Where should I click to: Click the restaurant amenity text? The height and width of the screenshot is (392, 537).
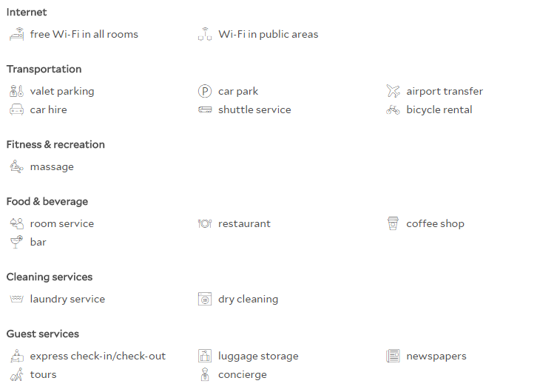[244, 224]
